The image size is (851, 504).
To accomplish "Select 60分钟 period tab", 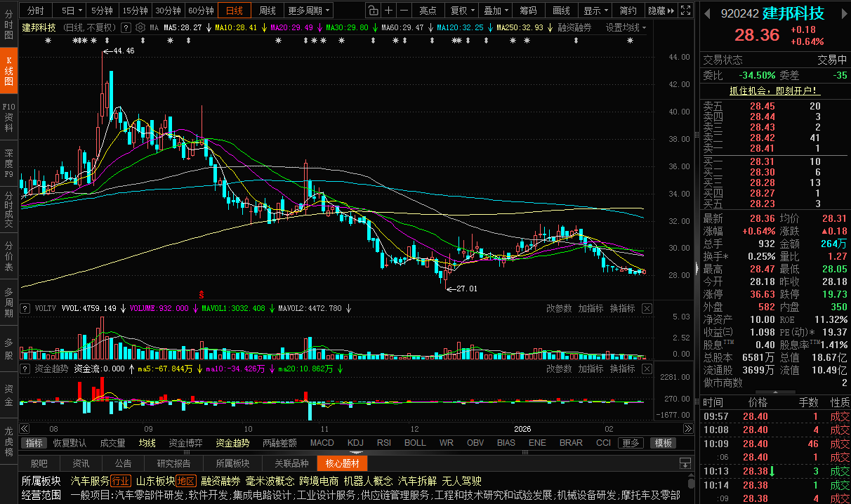I will (x=201, y=11).
